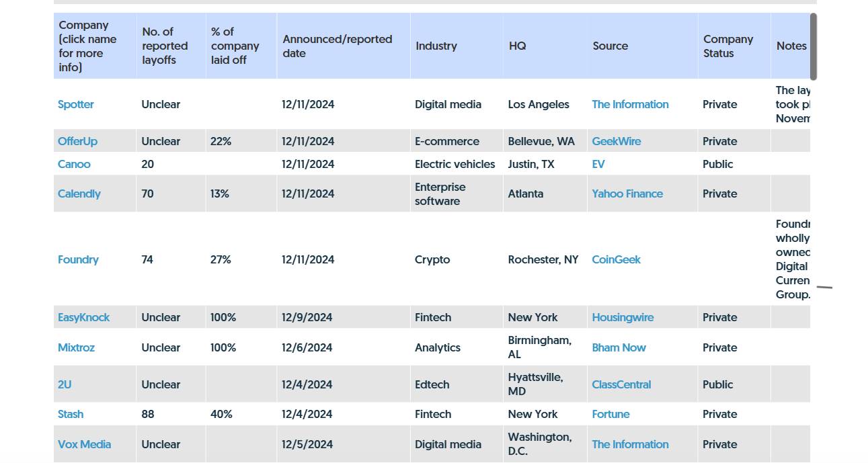
Task: Open Mixtroz company info
Action: point(76,347)
